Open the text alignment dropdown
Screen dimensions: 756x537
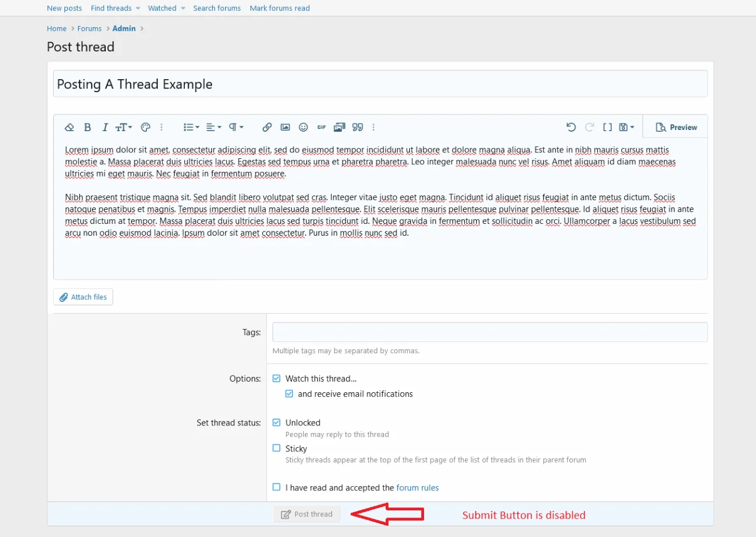coord(214,127)
